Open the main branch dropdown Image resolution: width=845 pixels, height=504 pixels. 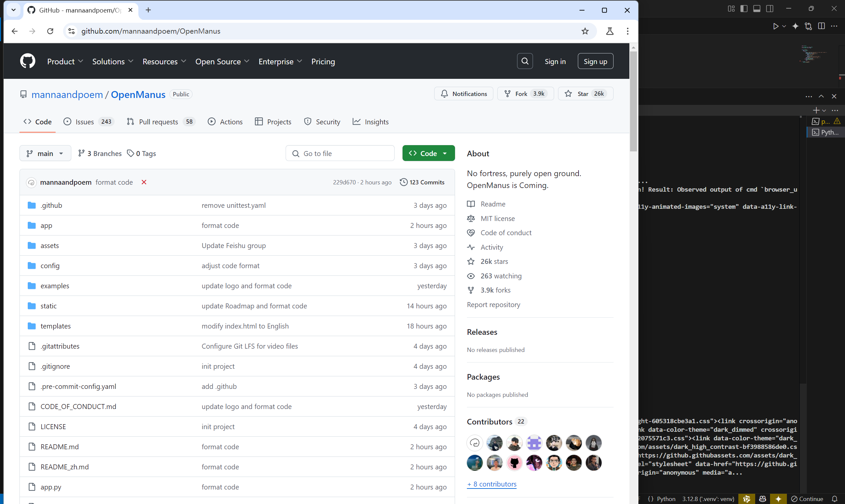pos(45,153)
